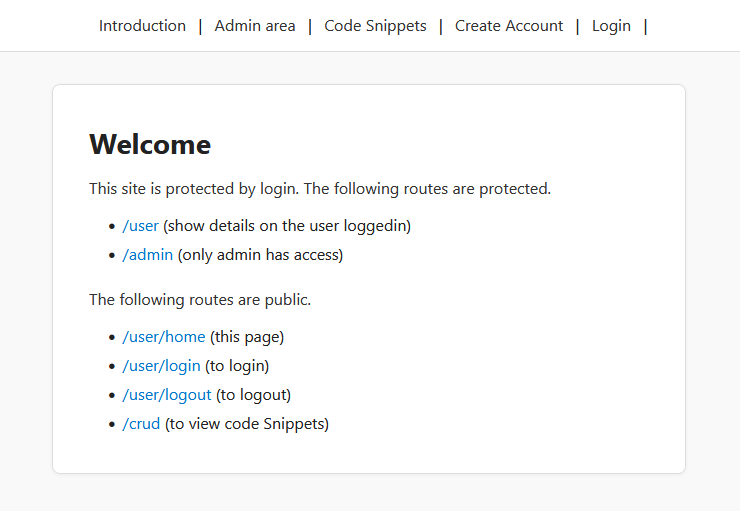
Task: Click the '(this page)' description text
Action: [247, 337]
